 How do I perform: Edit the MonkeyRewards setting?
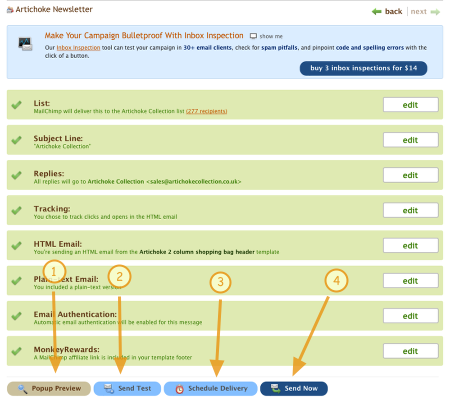click(411, 351)
